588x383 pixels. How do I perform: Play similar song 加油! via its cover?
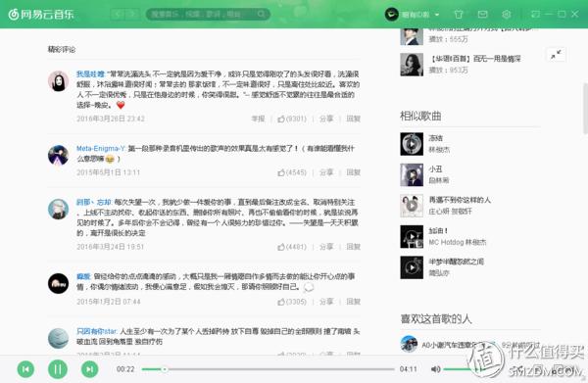(412, 237)
